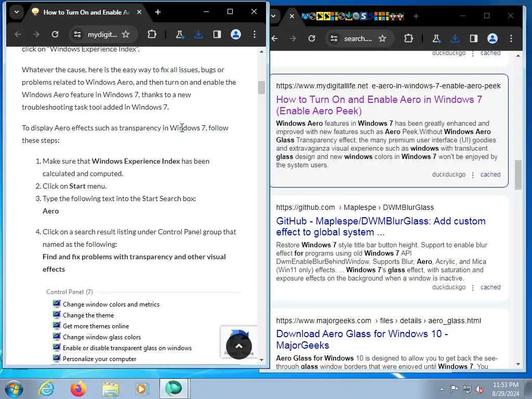Open a new tab in left Chrome window

click(x=158, y=12)
